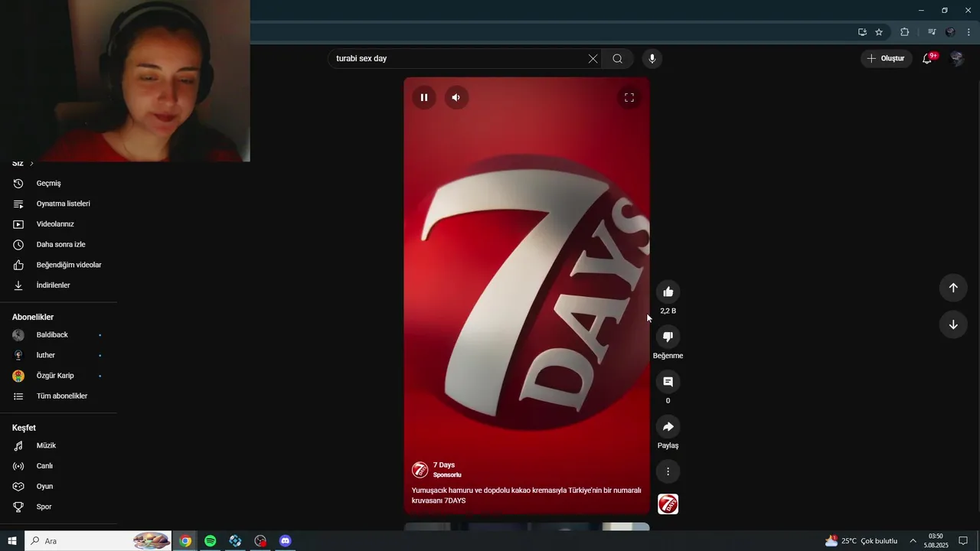This screenshot has width=980, height=551.
Task: Clear the search box text
Action: (593, 59)
